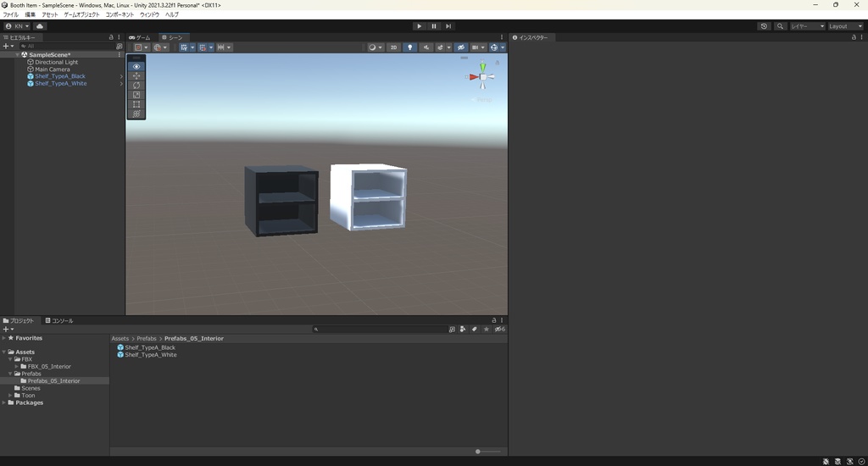Open the scene camera settings dropdown
This screenshot has width=868, height=466.
pyautogui.click(x=478, y=47)
